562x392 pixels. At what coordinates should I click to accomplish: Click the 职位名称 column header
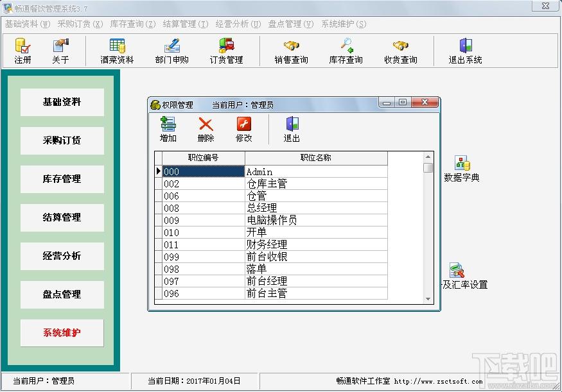(316, 158)
